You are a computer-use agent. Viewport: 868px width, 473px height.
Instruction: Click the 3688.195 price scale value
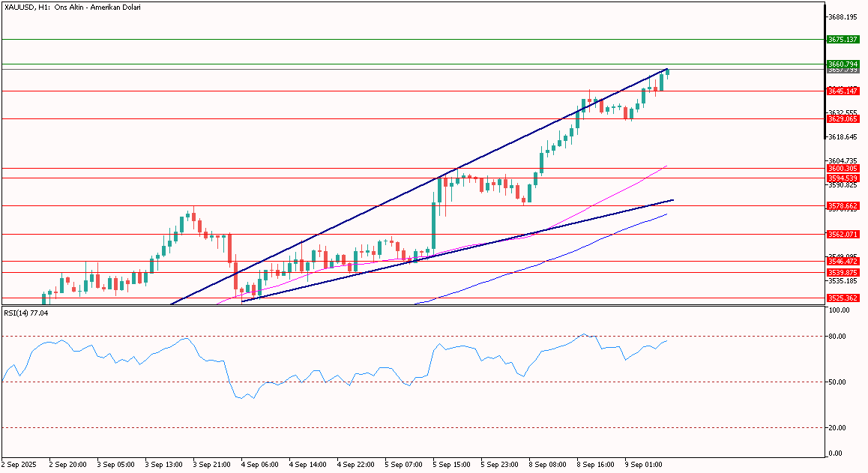pyautogui.click(x=843, y=17)
